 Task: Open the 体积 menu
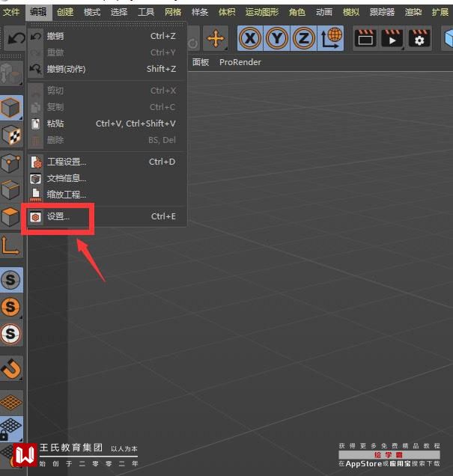click(227, 12)
